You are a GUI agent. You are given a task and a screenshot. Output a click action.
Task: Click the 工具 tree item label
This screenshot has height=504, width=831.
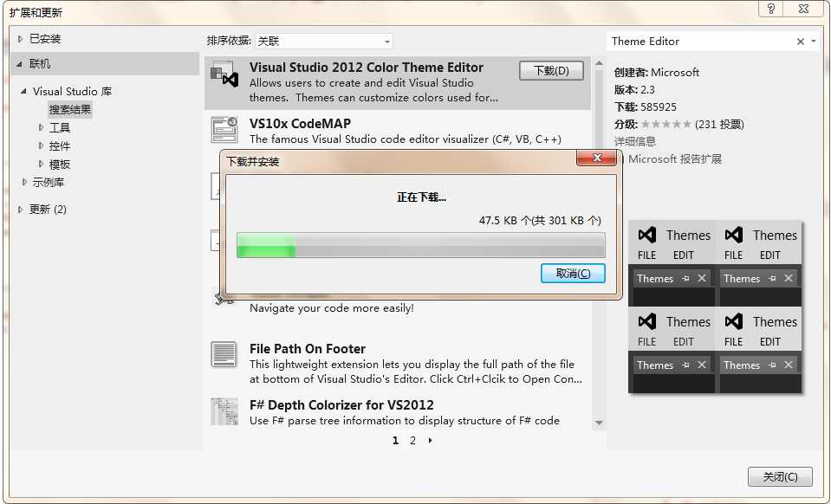(59, 127)
